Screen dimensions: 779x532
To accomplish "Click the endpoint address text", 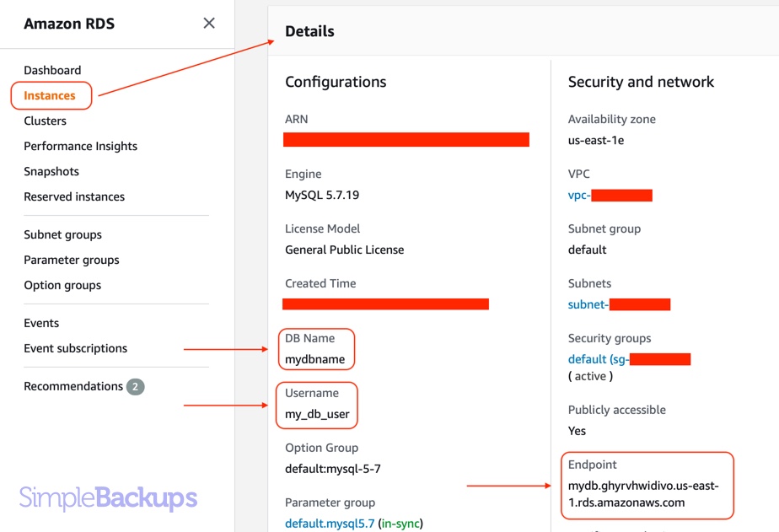I will click(643, 494).
